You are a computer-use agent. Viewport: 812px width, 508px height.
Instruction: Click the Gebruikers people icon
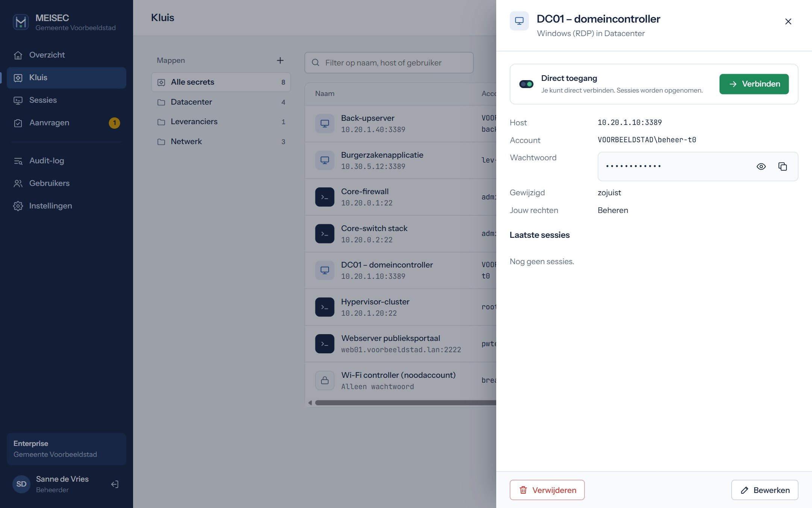[18, 184]
